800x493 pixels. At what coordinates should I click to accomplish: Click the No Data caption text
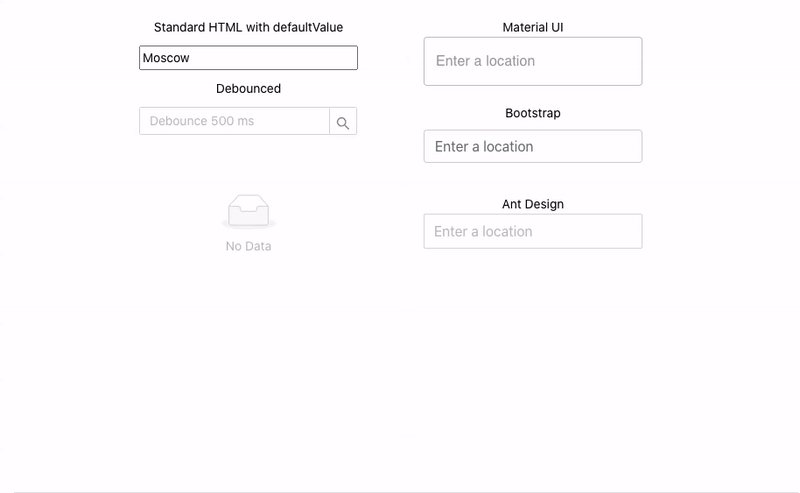tap(248, 246)
